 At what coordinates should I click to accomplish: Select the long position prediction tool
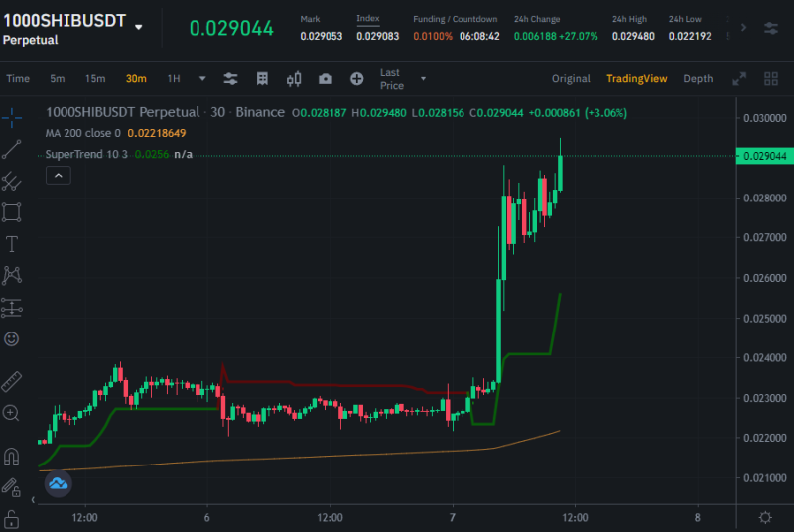11,308
